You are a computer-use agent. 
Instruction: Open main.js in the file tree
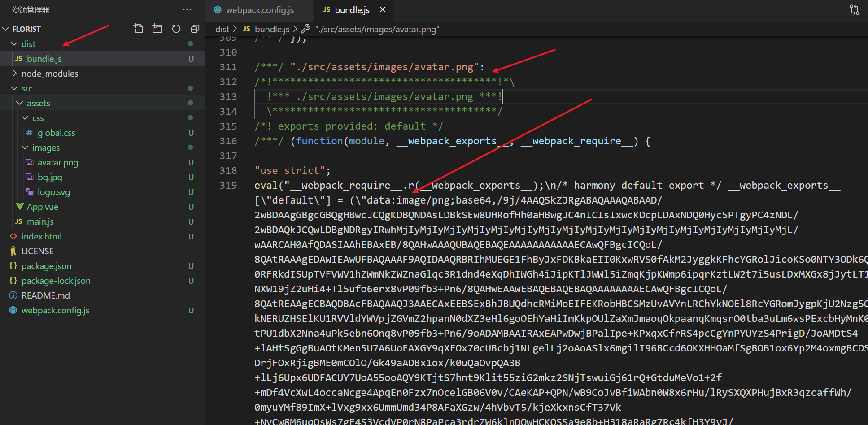102,221
